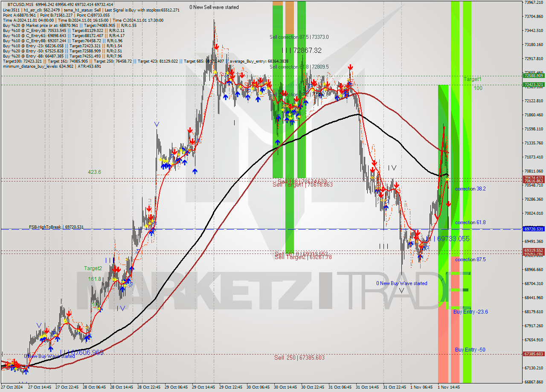Click the 67917.260 price scale value
Image resolution: width=546 pixels, height=392 pixels.
[x=534, y=326]
